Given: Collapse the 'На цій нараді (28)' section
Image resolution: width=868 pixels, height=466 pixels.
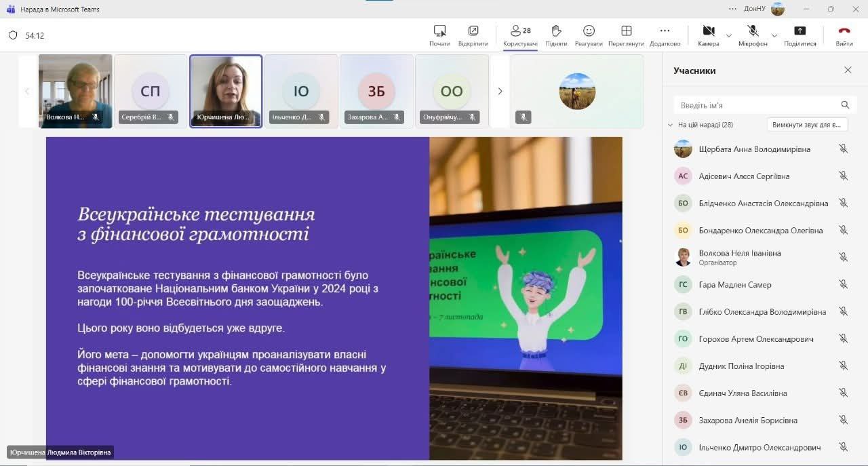Looking at the screenshot, I should [671, 125].
